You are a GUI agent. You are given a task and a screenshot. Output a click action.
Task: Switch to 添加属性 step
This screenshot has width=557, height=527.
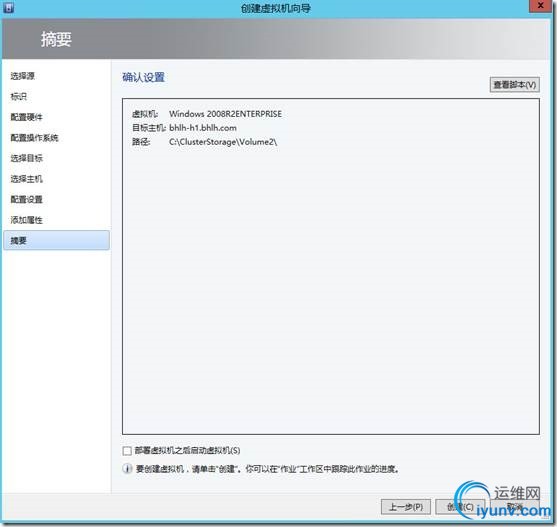27,220
